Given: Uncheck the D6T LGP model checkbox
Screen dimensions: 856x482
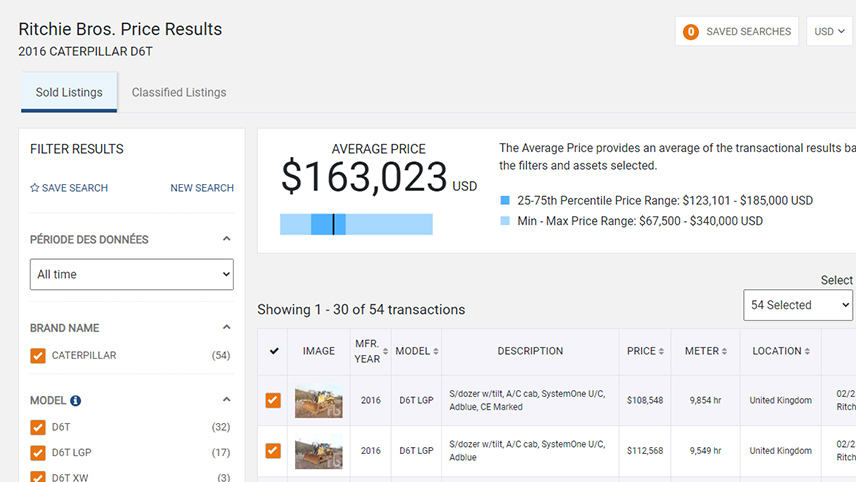Looking at the screenshot, I should click(x=38, y=453).
